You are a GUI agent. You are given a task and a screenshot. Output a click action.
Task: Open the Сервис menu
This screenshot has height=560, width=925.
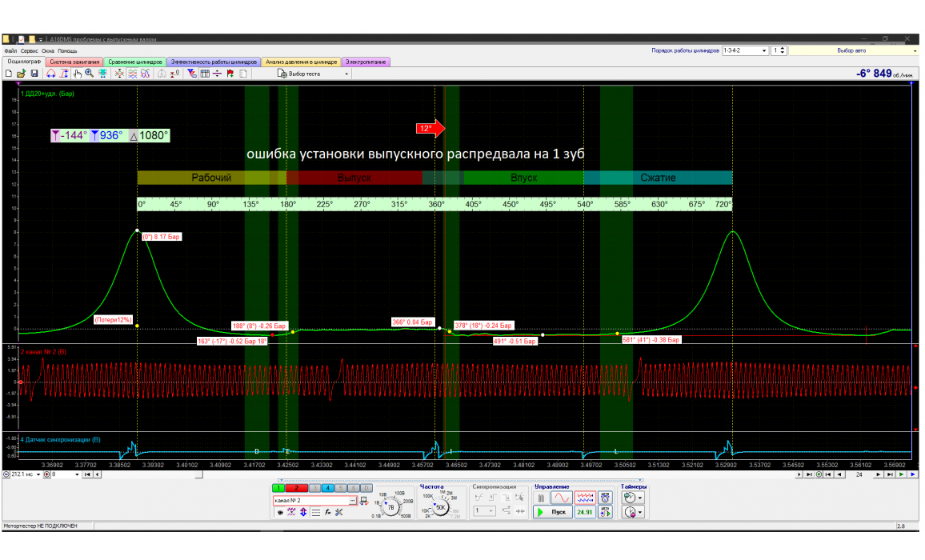pyautogui.click(x=30, y=50)
